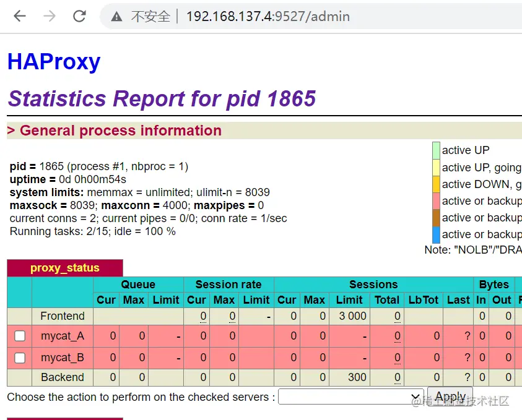Click the underlined mycat_B sessions Total value
The width and height of the screenshot is (522, 420).
pyautogui.click(x=397, y=358)
